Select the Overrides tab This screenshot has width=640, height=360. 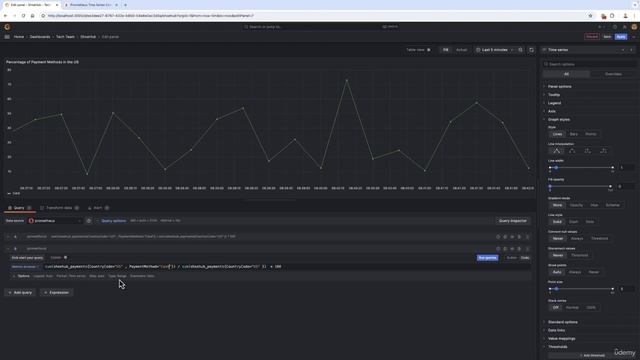pyautogui.click(x=613, y=74)
